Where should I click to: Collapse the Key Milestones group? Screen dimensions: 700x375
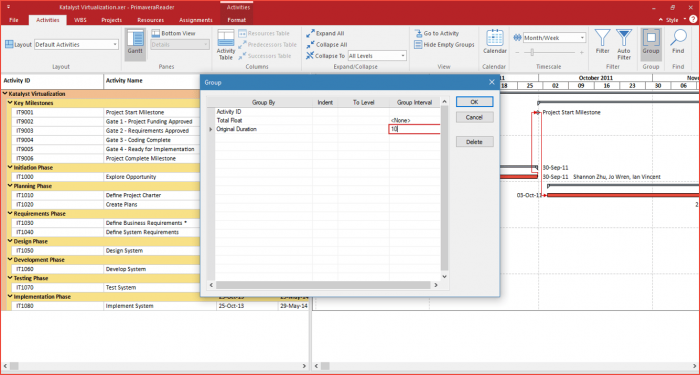(10, 103)
